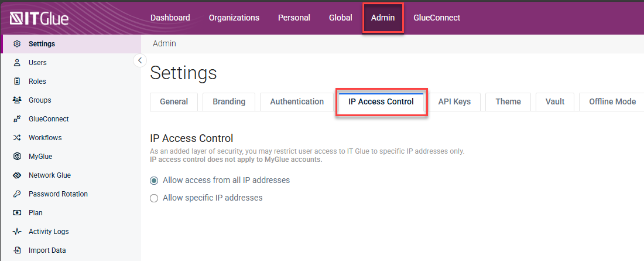Click the Settings gear icon in sidebar
This screenshot has height=261, width=644.
pyautogui.click(x=17, y=44)
